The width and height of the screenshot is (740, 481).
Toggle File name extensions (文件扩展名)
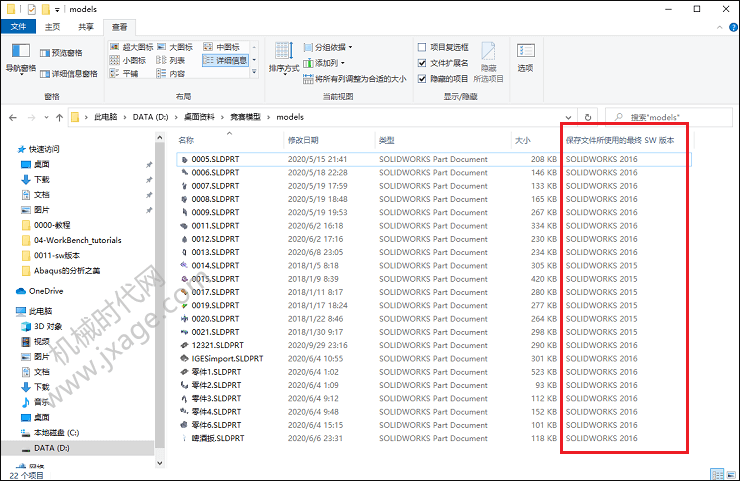[x=443, y=63]
